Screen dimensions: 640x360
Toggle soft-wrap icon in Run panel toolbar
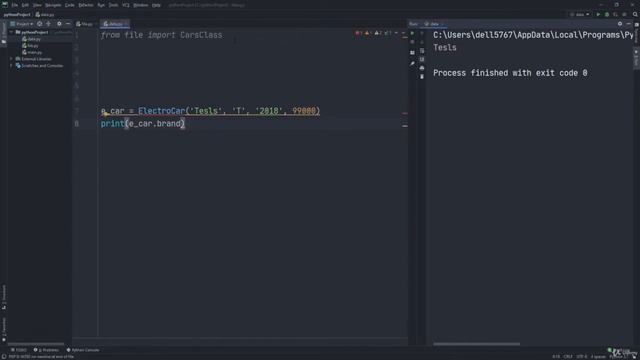(422, 51)
